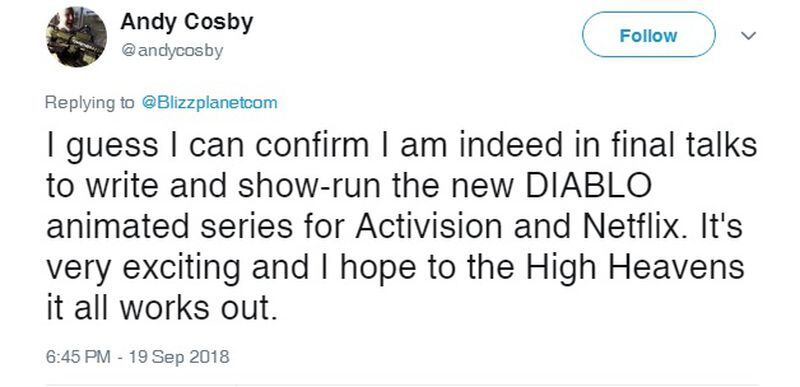Click the word DIABLO in the tweet
The height and width of the screenshot is (387, 800).
[x=588, y=186]
